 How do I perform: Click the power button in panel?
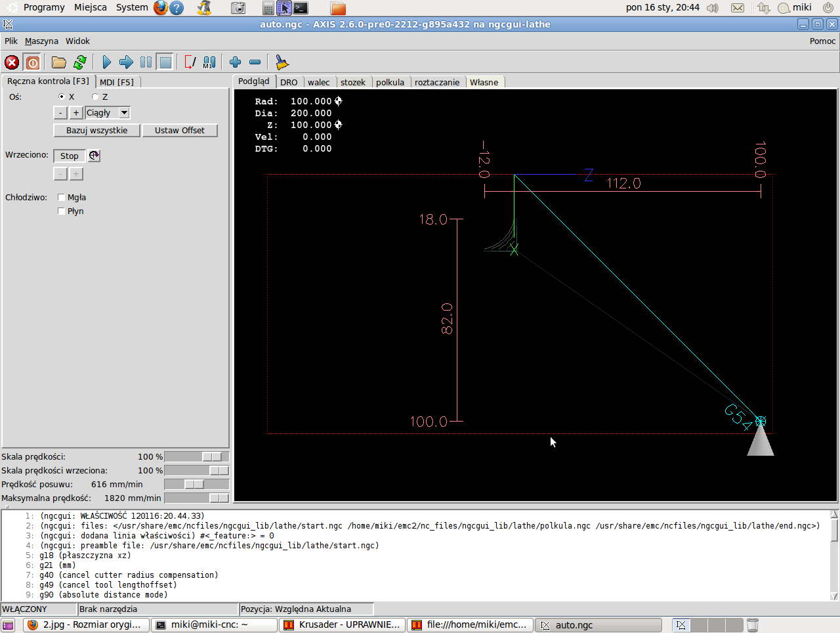[x=828, y=8]
